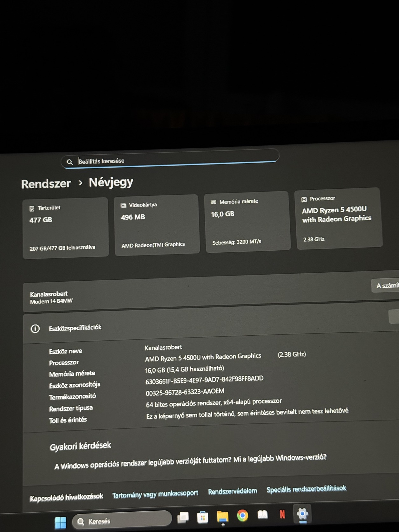
Task: Open the Windows Start menu
Action: point(60,522)
